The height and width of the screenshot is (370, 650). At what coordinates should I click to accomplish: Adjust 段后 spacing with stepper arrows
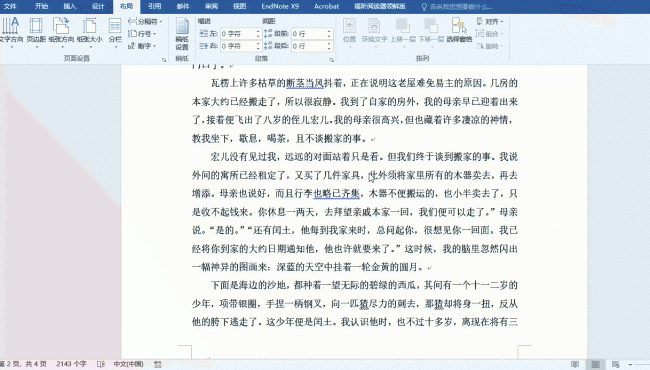point(329,46)
